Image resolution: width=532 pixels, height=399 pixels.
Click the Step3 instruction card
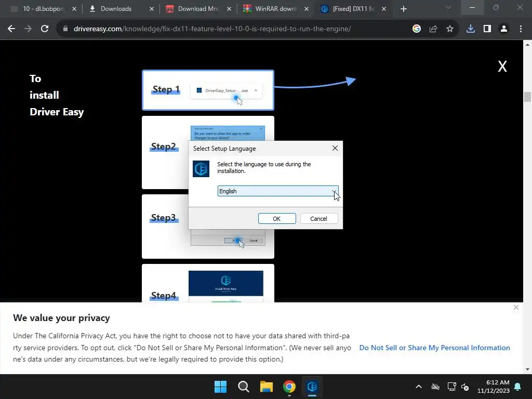(165, 227)
